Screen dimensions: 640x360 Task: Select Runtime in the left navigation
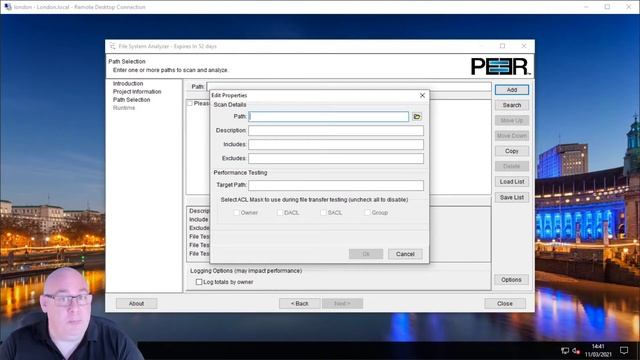[x=124, y=108]
